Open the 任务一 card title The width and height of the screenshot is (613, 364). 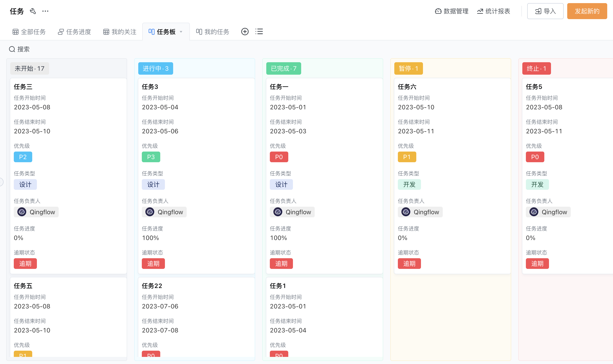[x=279, y=87]
